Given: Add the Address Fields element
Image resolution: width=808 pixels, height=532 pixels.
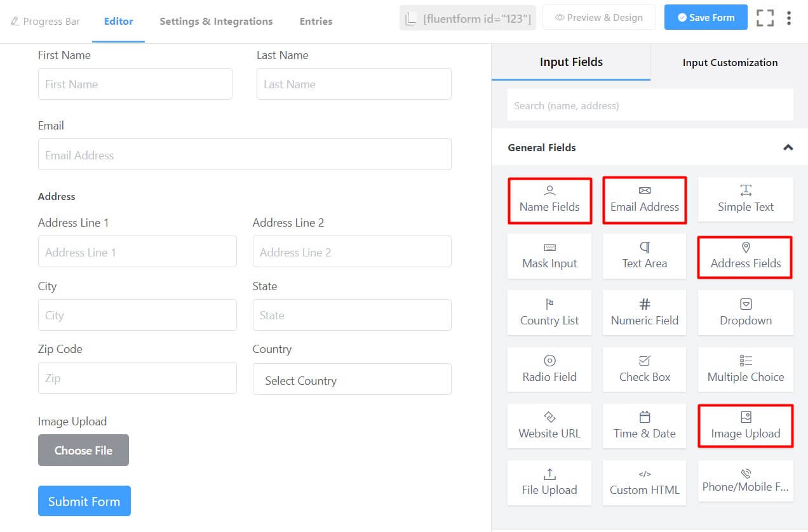Looking at the screenshot, I should [x=744, y=256].
